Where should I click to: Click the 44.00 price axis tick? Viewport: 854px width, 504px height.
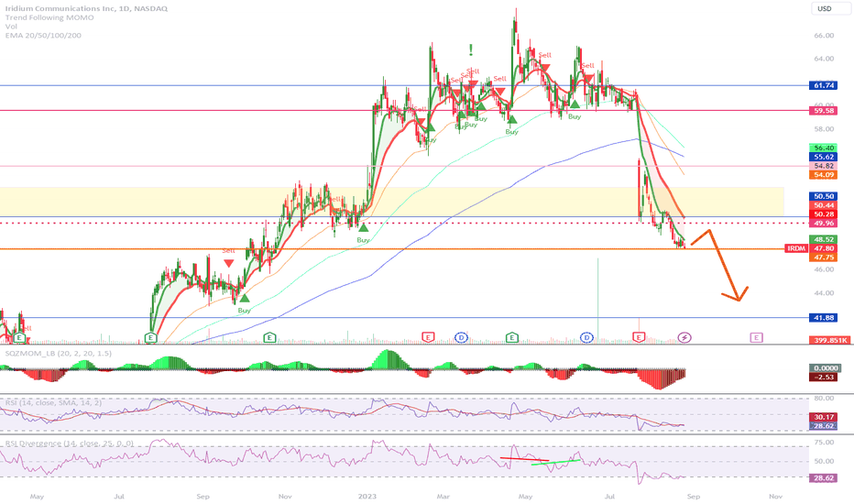pyautogui.click(x=824, y=293)
